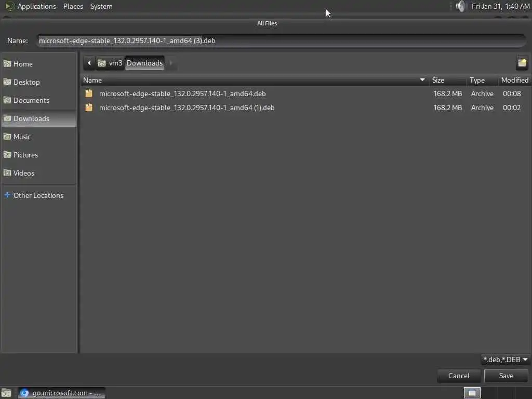Viewport: 532px width, 399px height.
Task: Click the sort direction arrow in Name column
Action: (x=422, y=80)
